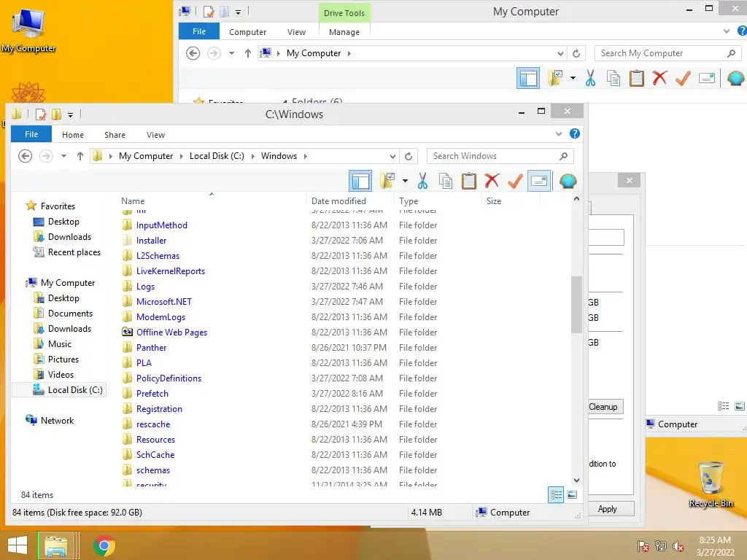Click red X Delete icon in C:\Windows toolbar
This screenshot has width=747, height=560.
492,181
